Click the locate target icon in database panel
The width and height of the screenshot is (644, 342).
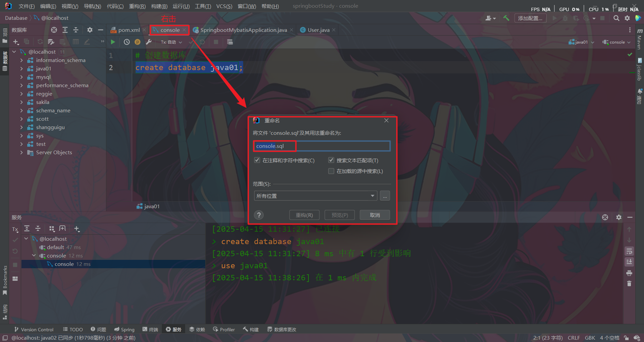[54, 30]
